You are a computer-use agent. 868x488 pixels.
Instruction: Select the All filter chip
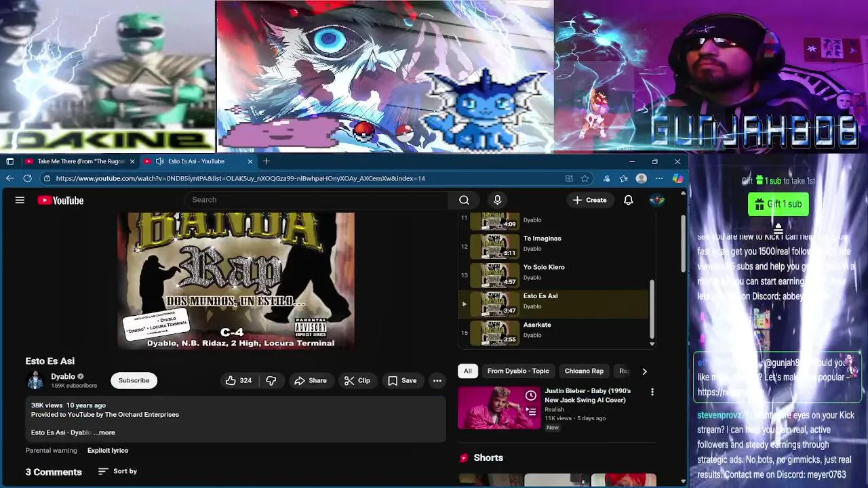click(467, 371)
